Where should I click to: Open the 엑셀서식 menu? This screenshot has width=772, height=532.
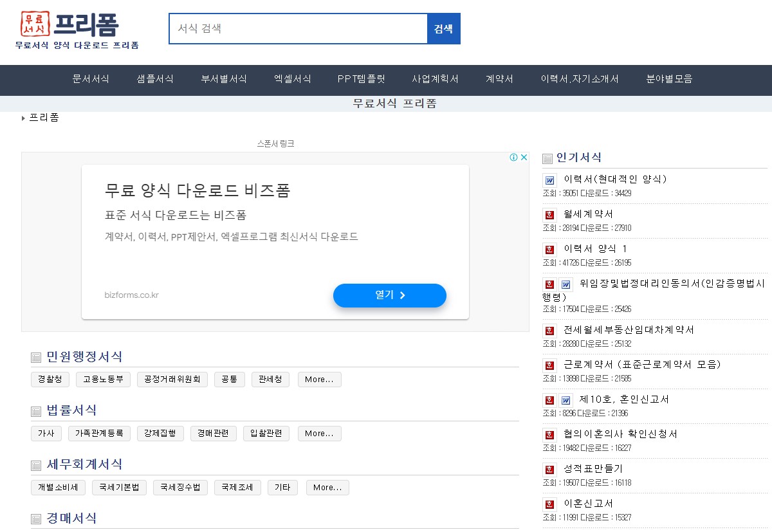293,80
